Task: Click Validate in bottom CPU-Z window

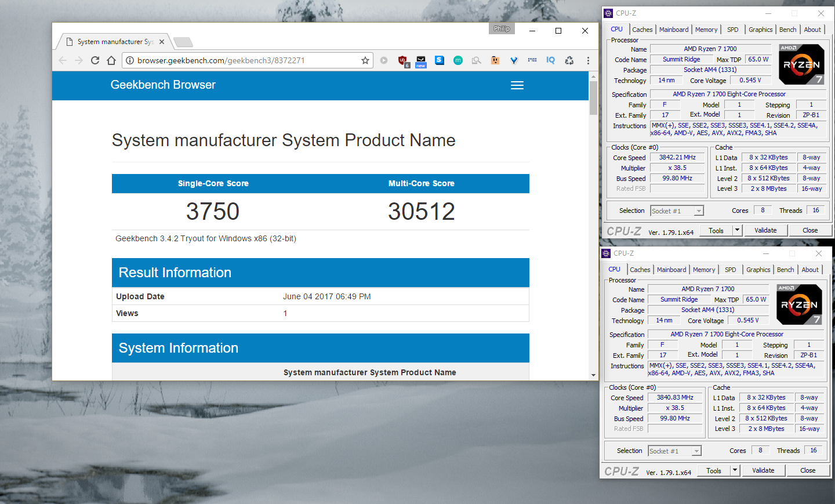Action: coord(763,470)
